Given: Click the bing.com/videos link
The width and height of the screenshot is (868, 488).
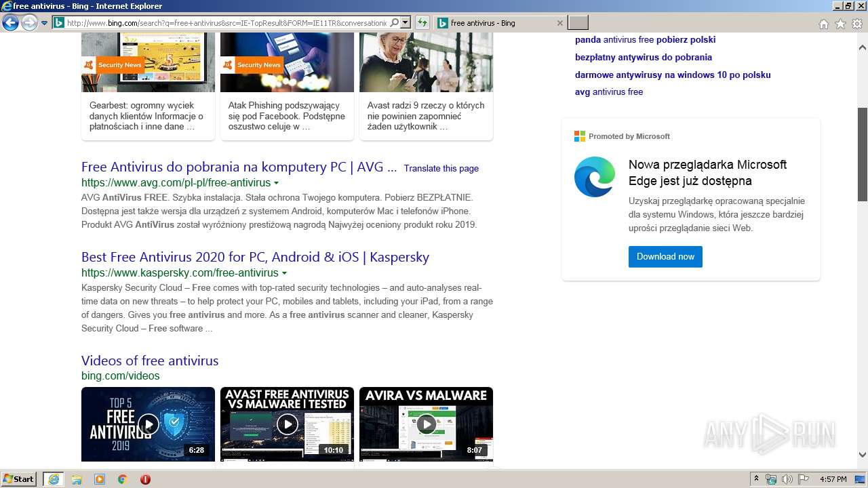Looking at the screenshot, I should [x=120, y=376].
